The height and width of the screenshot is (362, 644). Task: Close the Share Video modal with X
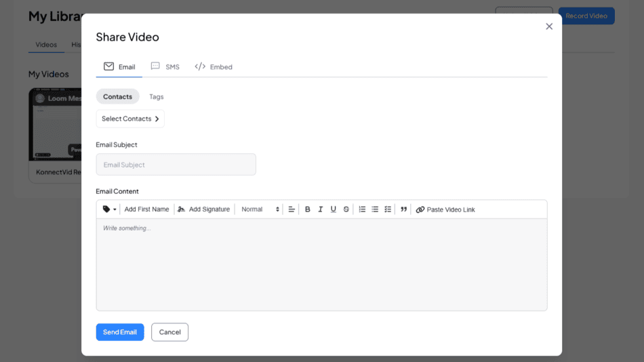point(549,26)
